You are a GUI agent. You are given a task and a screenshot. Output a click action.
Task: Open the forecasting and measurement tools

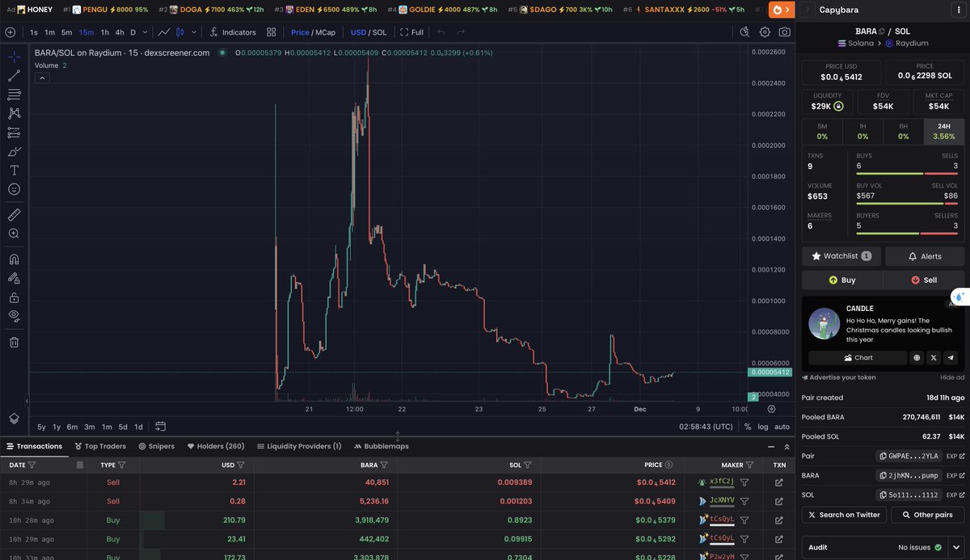tap(14, 133)
